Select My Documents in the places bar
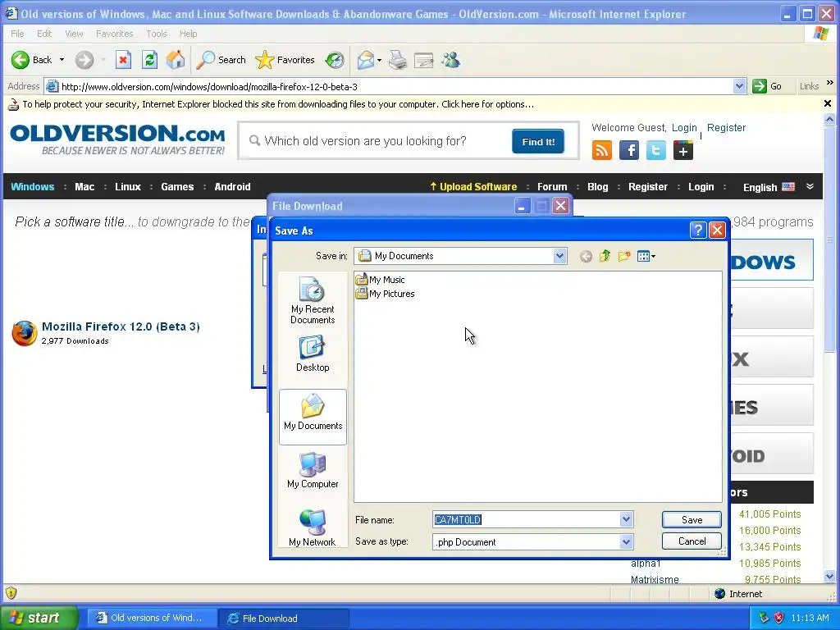Viewport: 840px width, 630px height. [313, 417]
